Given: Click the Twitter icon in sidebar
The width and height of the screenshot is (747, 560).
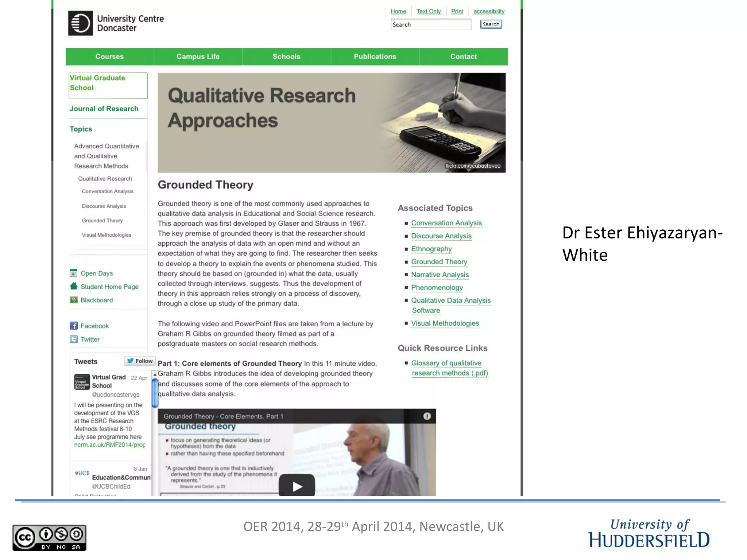Looking at the screenshot, I should 73,339.
